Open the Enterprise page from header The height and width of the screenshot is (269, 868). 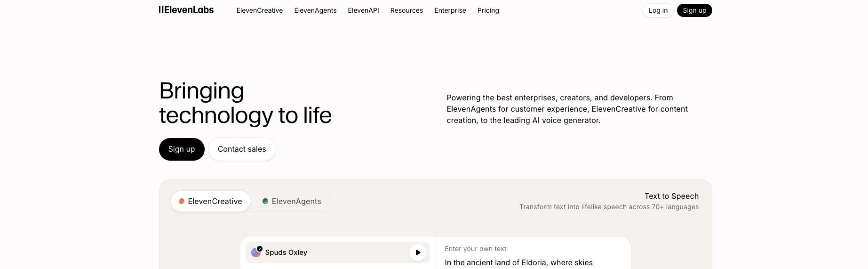[450, 10]
